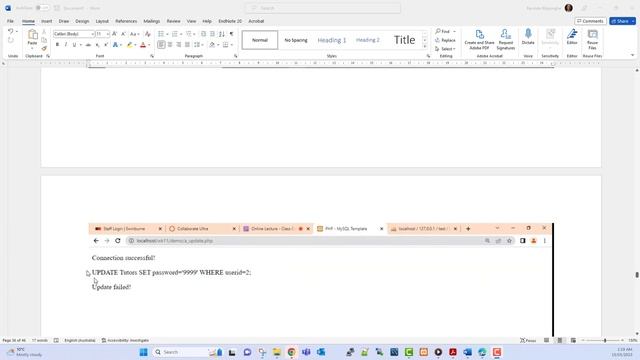This screenshot has width=640, height=360.
Task: Click Replace in the Editing group
Action: pos(445,40)
